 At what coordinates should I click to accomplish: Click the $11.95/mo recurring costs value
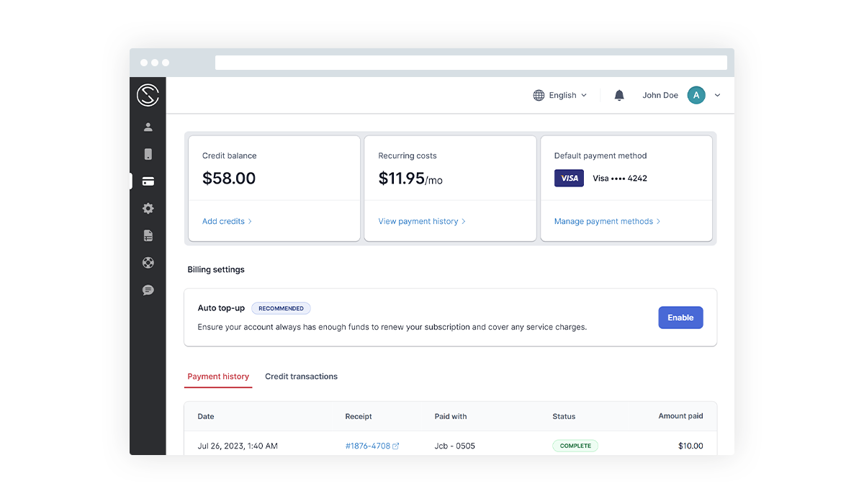click(x=410, y=179)
